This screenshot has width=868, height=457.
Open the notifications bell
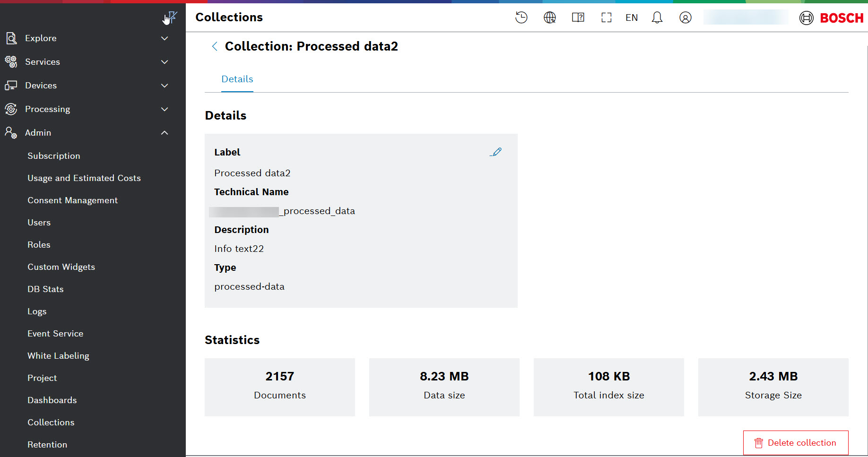(x=657, y=17)
